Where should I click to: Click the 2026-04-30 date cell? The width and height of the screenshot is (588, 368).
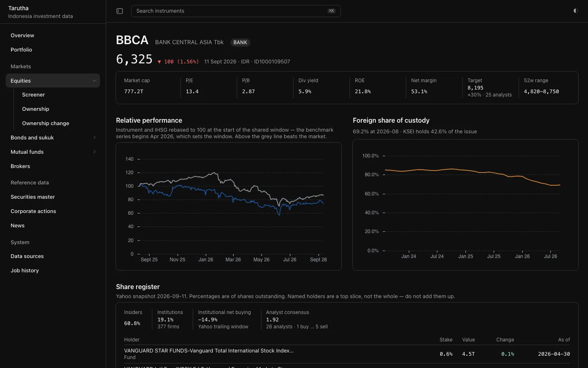tap(554, 354)
